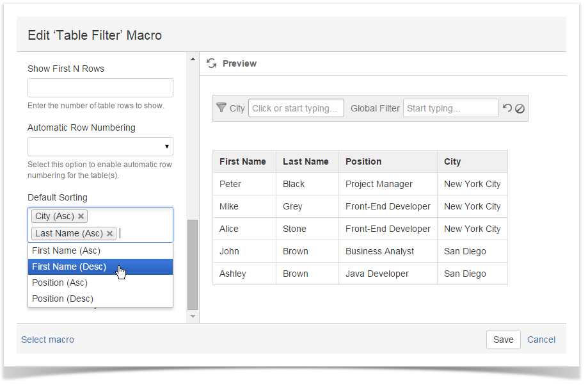Screen dimensions: 588x385
Task: Select Position (Desc) from the sorting list
Action: coord(62,299)
